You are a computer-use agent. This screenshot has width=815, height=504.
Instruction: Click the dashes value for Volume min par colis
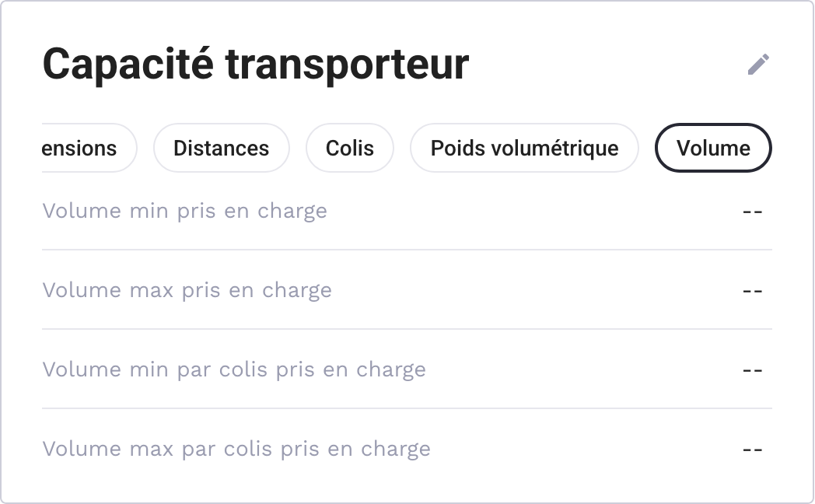(x=752, y=370)
